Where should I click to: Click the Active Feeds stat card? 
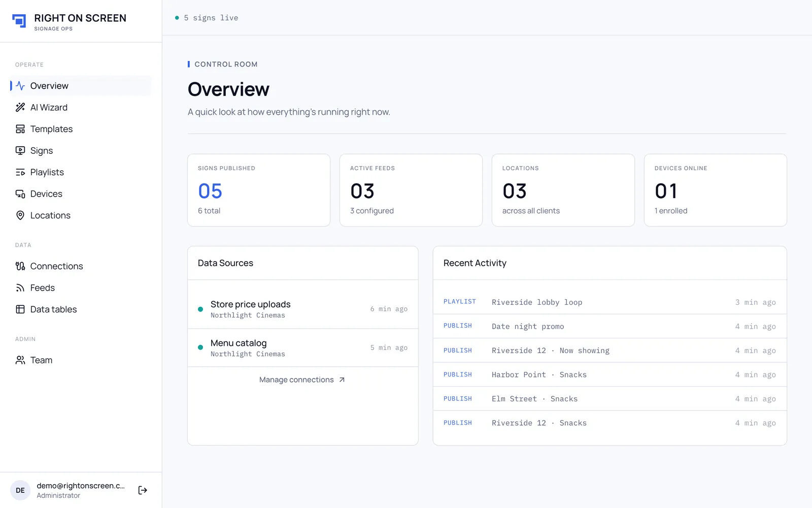click(x=411, y=190)
